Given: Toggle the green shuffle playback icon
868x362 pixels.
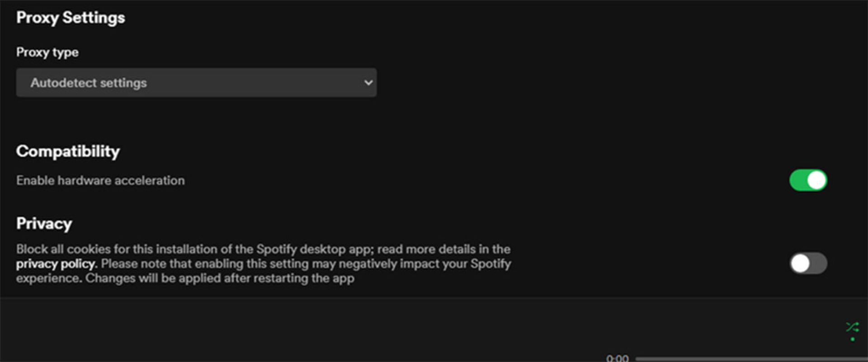Looking at the screenshot, I should coord(852,327).
